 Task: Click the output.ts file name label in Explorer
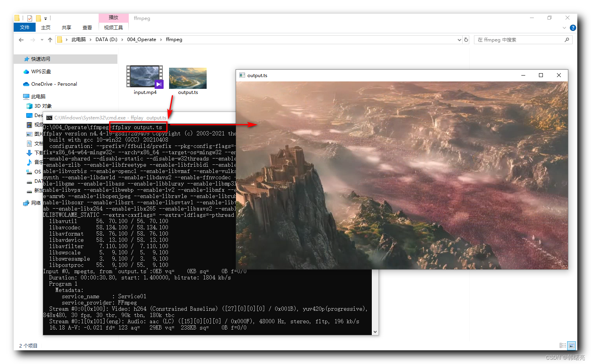[188, 92]
